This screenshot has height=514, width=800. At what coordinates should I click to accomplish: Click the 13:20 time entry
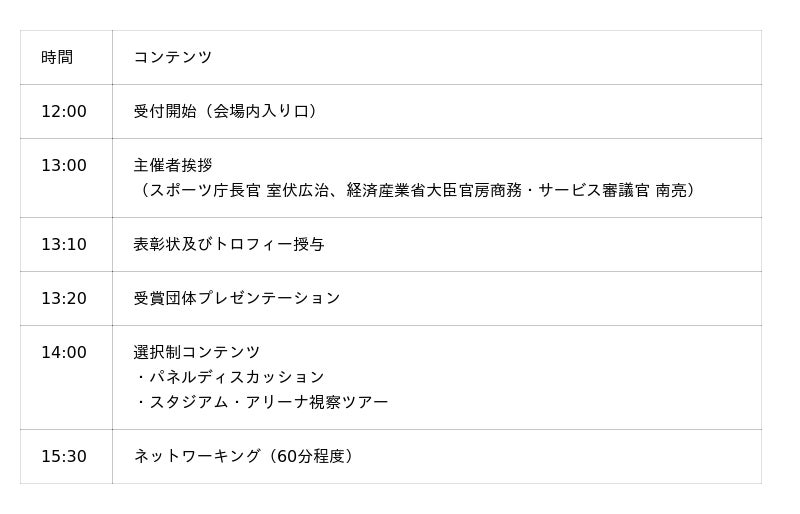tap(64, 298)
